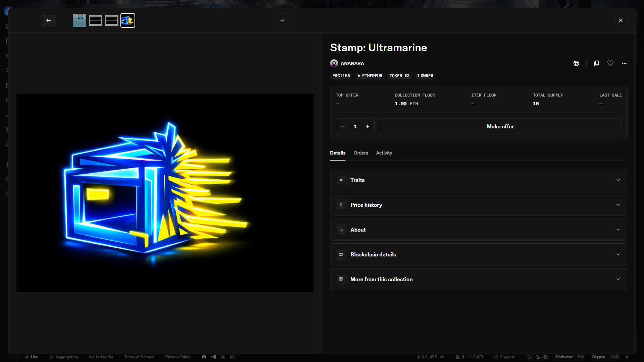Increase quantity with plus stepper

tap(367, 126)
